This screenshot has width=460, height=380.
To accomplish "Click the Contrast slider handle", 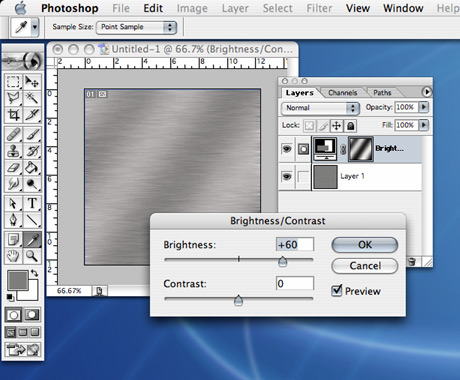I will pos(238,301).
